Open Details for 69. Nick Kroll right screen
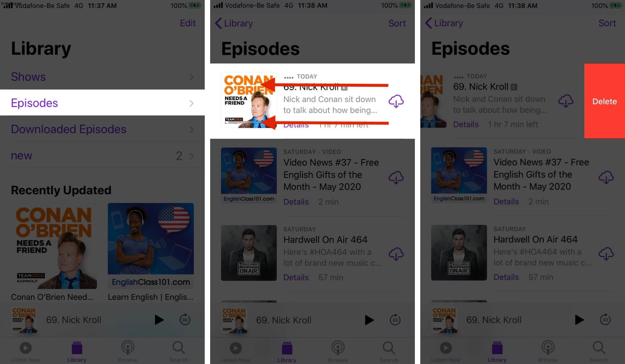The width and height of the screenshot is (625, 364). 466,124
